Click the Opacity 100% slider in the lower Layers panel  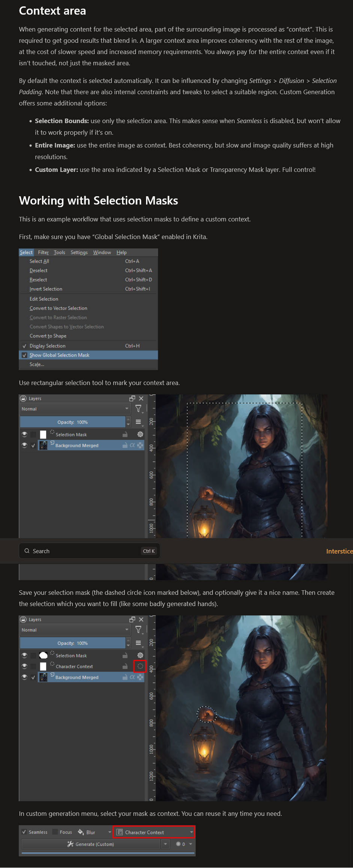(72, 643)
